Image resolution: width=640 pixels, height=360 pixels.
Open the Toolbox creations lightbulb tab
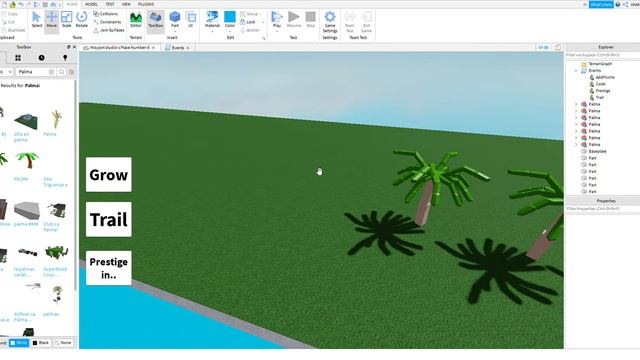[x=65, y=58]
